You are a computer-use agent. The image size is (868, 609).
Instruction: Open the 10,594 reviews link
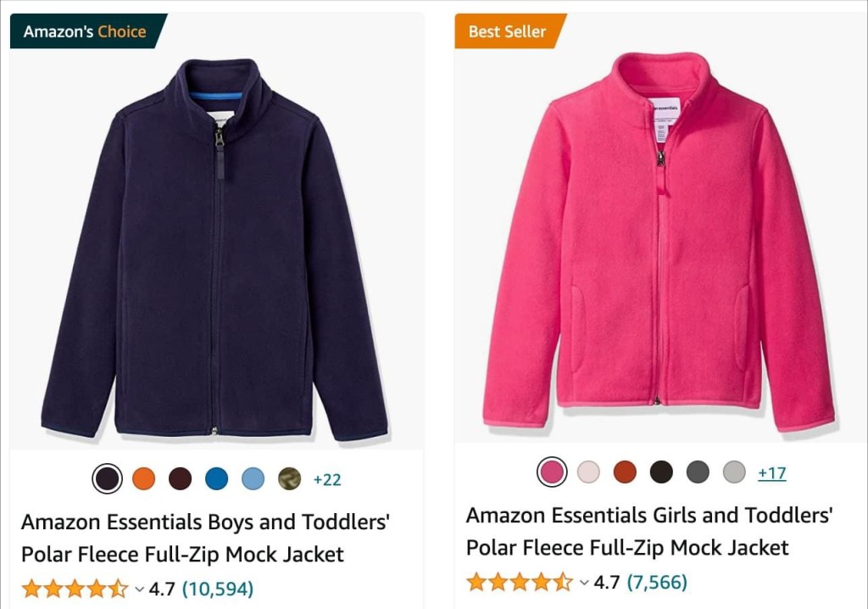coord(218,588)
